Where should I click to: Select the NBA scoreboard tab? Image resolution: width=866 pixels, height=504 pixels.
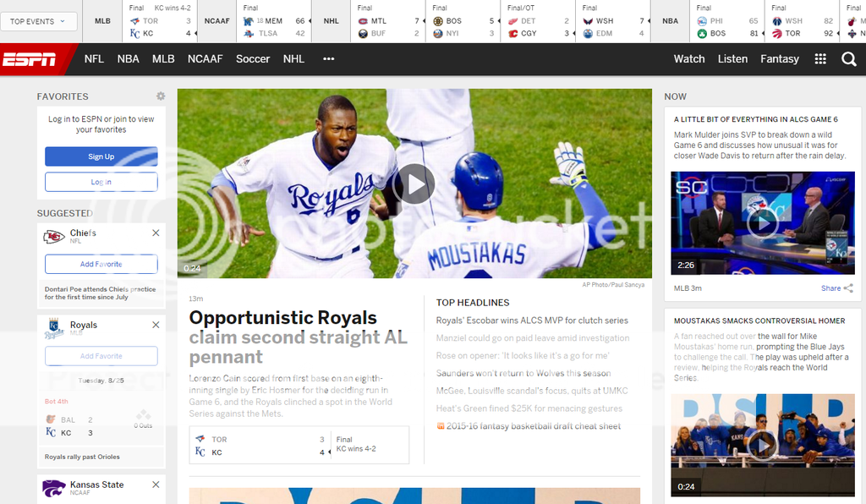click(x=670, y=21)
